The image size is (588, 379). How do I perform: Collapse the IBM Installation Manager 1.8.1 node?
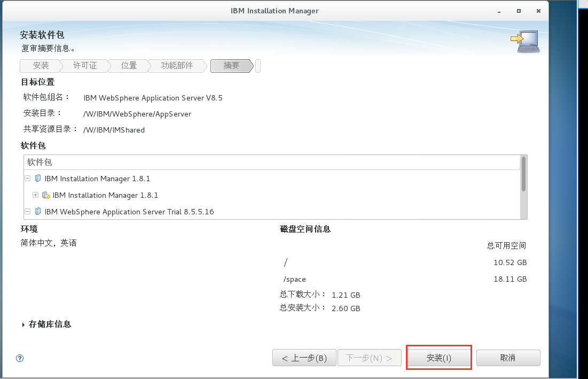point(27,178)
